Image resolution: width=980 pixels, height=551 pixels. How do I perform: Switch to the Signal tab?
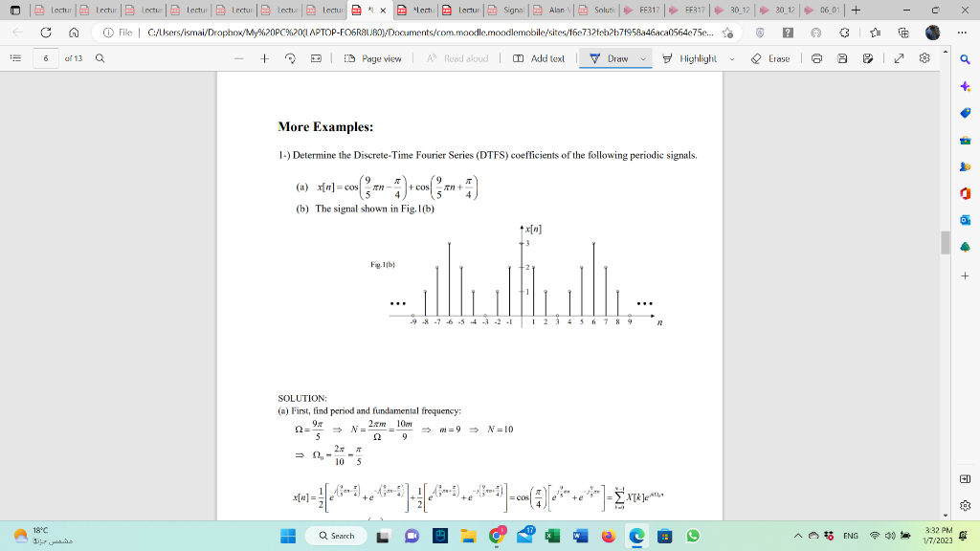[x=506, y=10]
